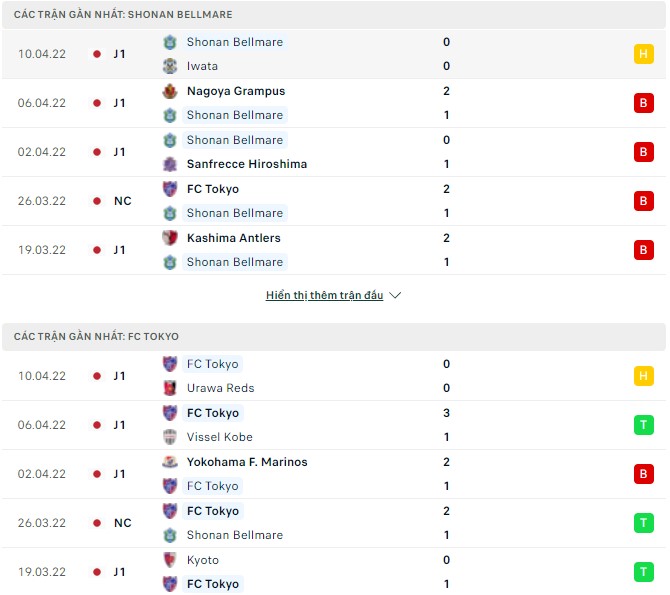Click the Shonan Bellmare recent matches header
The height and width of the screenshot is (595, 670).
click(x=123, y=15)
